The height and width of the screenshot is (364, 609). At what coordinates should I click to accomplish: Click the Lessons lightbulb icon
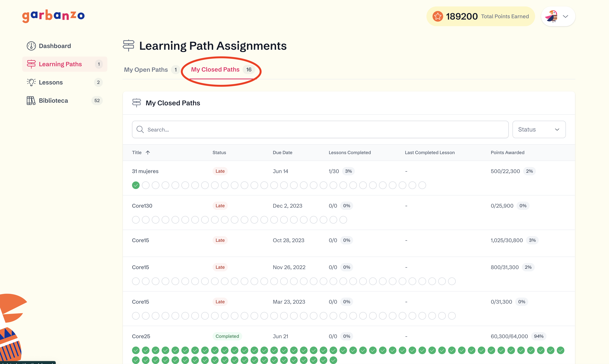31,82
